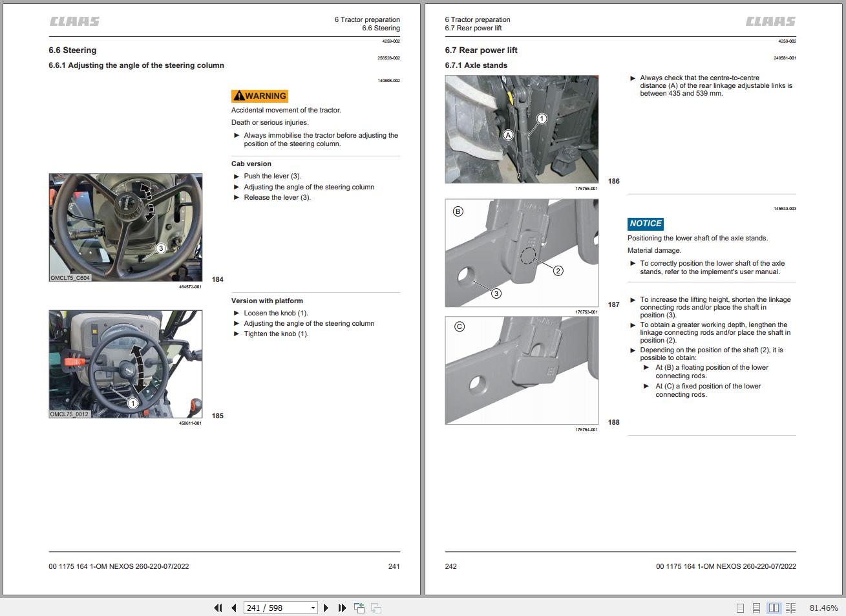This screenshot has width=846, height=616.
Task: Switch to single page view layout
Action: [x=740, y=608]
